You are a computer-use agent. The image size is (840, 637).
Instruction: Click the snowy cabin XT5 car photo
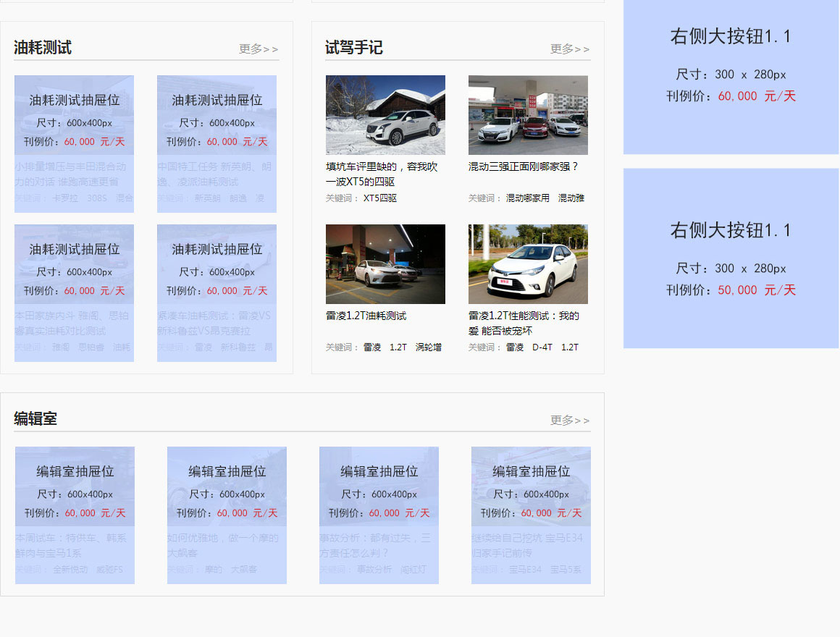(x=385, y=114)
